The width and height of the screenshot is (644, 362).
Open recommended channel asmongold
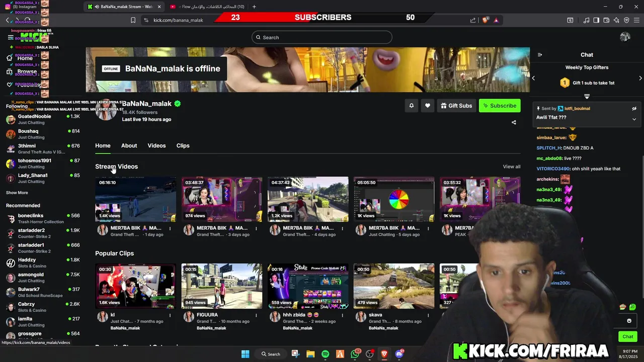pos(43,278)
